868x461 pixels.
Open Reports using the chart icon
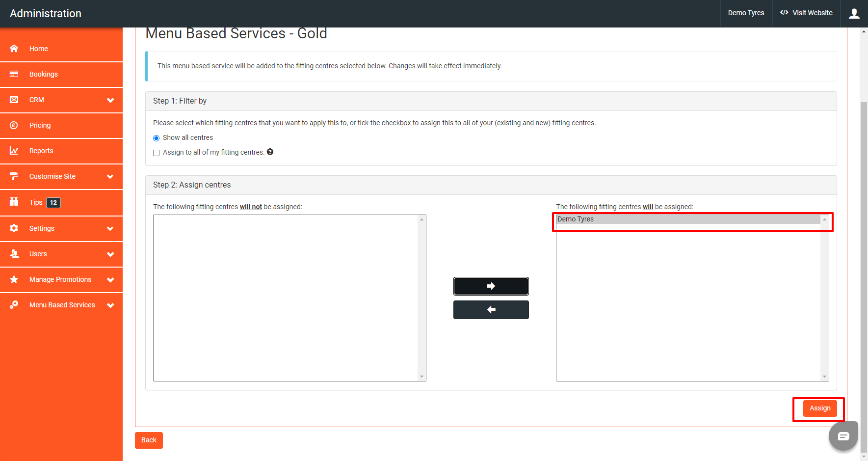click(x=14, y=151)
